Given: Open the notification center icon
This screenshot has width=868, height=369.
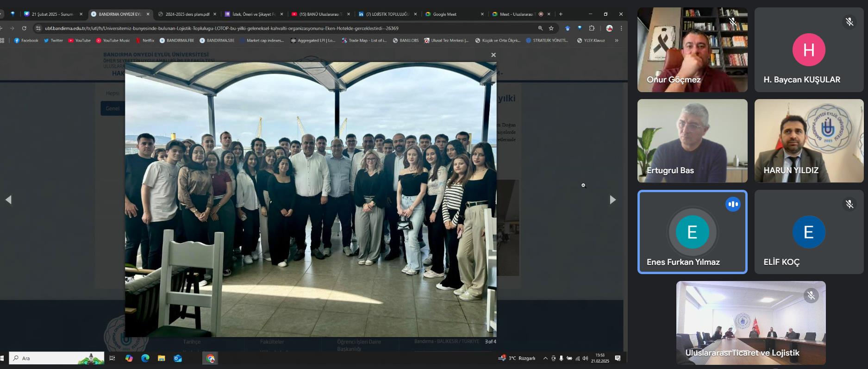Looking at the screenshot, I should (x=618, y=358).
